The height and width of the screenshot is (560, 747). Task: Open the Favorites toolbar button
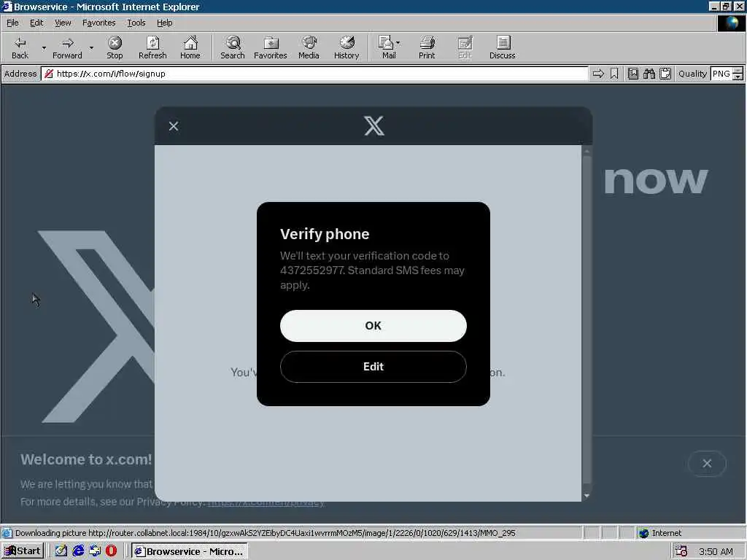[x=271, y=47]
